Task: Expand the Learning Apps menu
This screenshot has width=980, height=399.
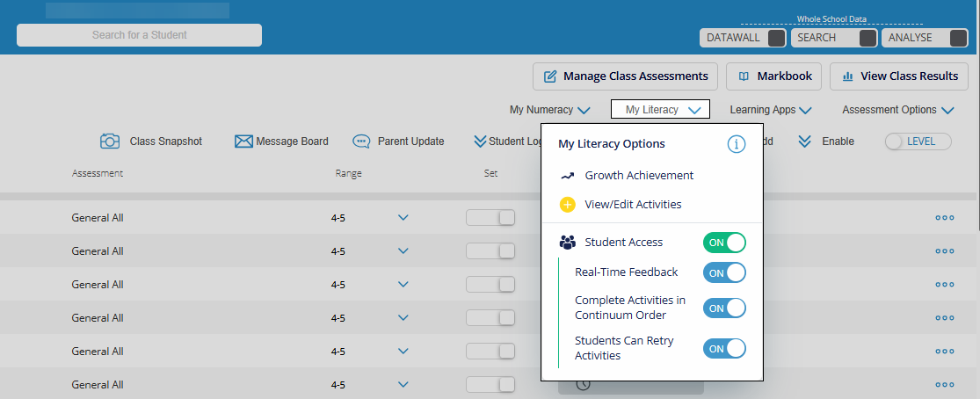Action: 770,110
